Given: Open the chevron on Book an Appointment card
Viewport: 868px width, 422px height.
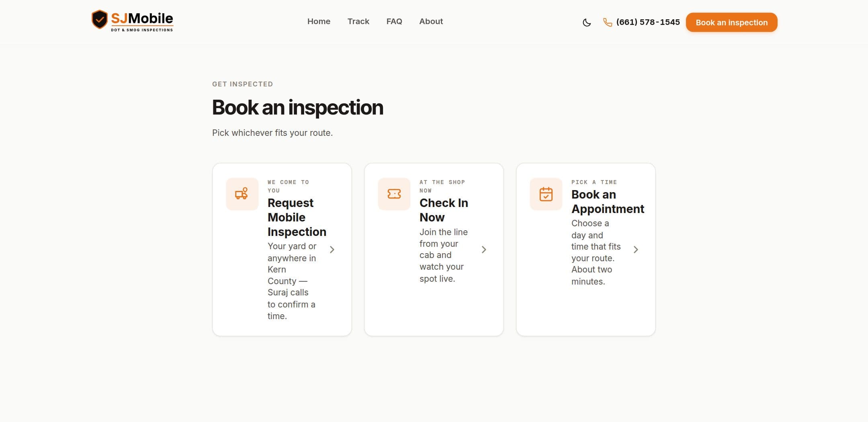Looking at the screenshot, I should pos(636,250).
